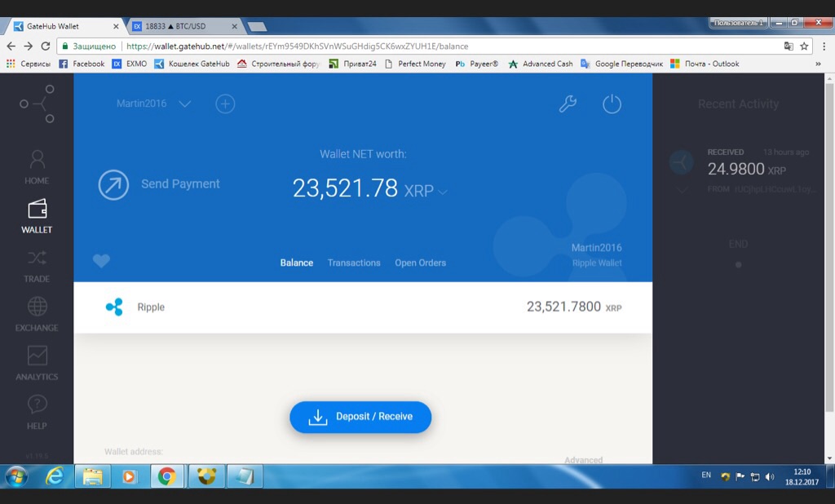Click the Send Payment arrow icon
The image size is (835, 504).
tap(113, 184)
